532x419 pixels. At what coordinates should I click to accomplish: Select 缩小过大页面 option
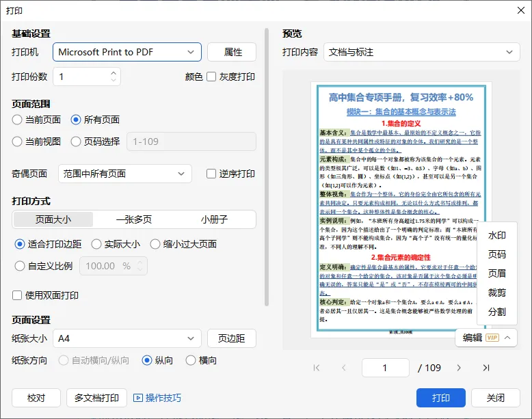tap(155, 244)
